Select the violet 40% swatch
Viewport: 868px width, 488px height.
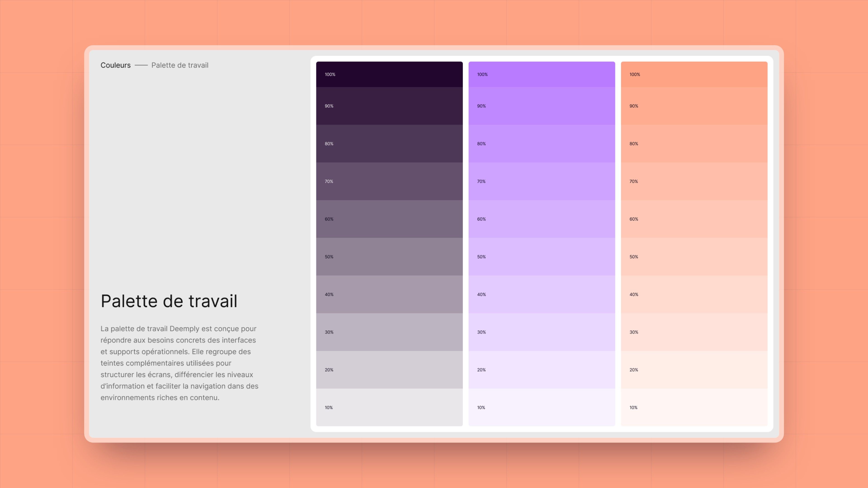(542, 295)
